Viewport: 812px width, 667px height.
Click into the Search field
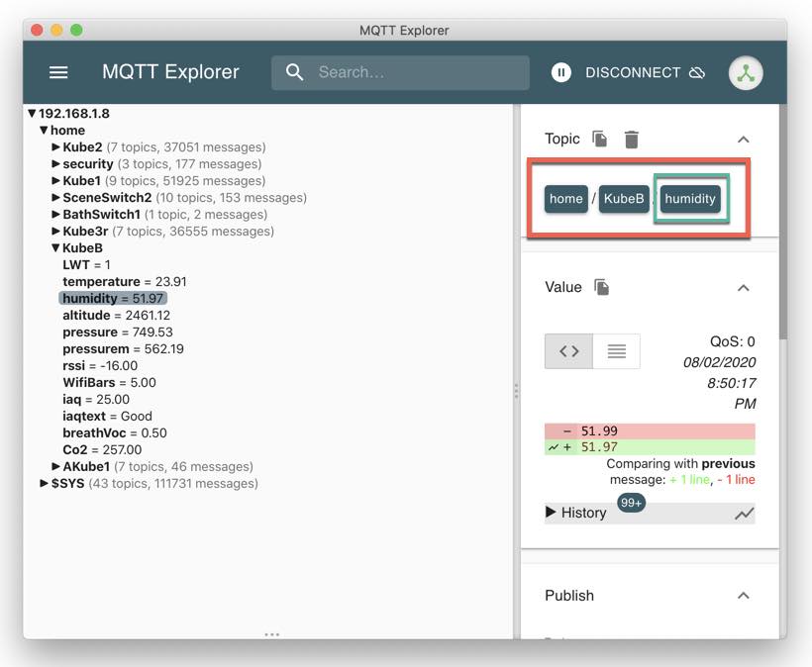click(x=400, y=72)
